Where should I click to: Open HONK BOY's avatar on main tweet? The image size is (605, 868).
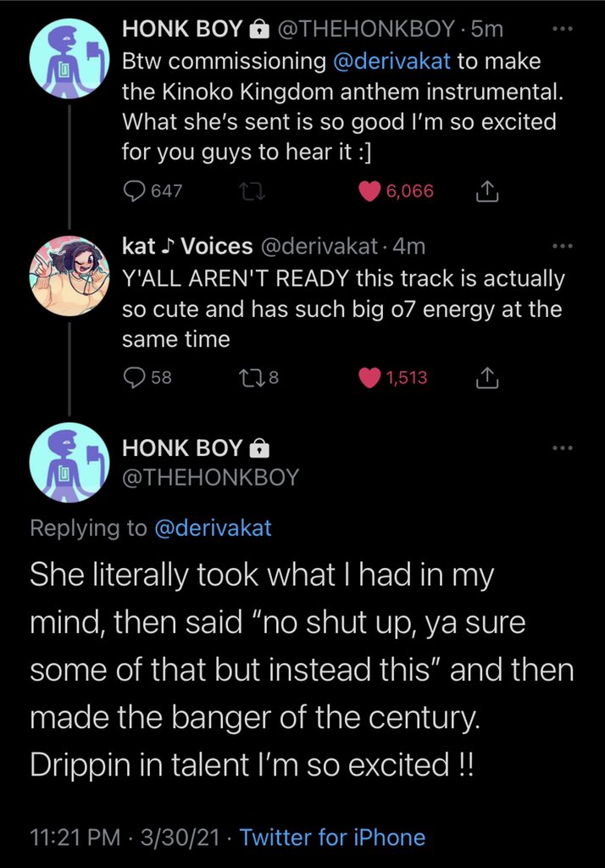click(x=69, y=463)
